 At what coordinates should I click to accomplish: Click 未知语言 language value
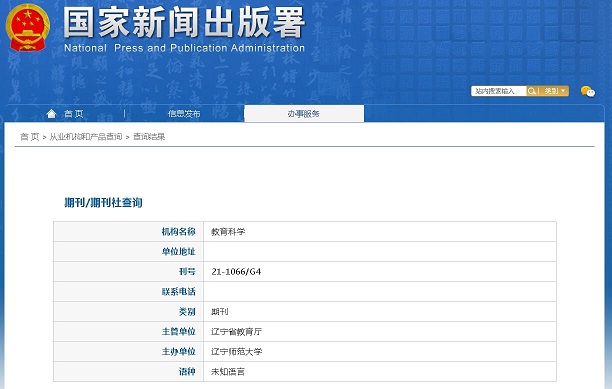click(x=228, y=371)
